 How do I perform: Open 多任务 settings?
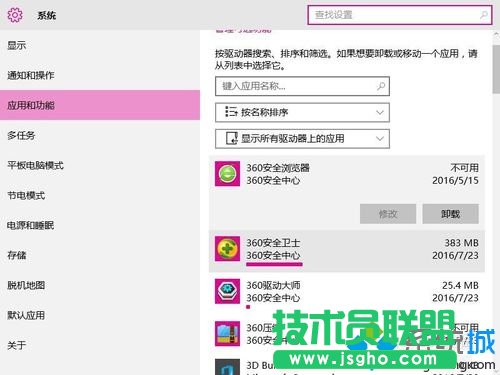(100, 135)
